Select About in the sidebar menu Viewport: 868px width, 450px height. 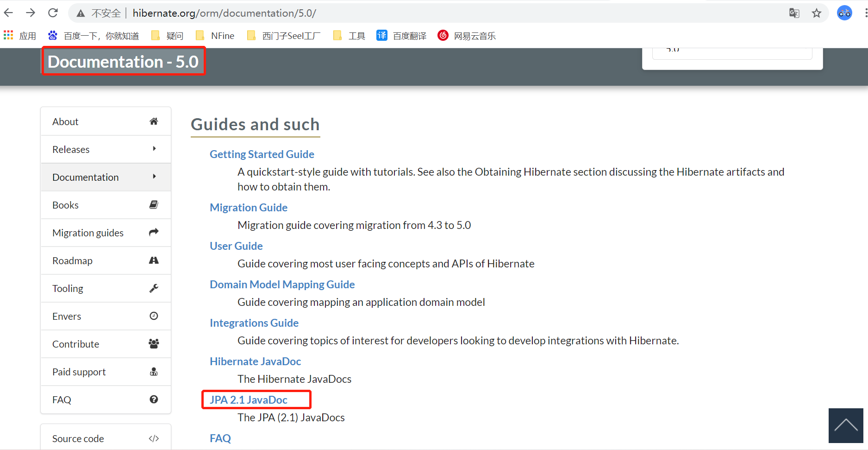[x=106, y=121]
